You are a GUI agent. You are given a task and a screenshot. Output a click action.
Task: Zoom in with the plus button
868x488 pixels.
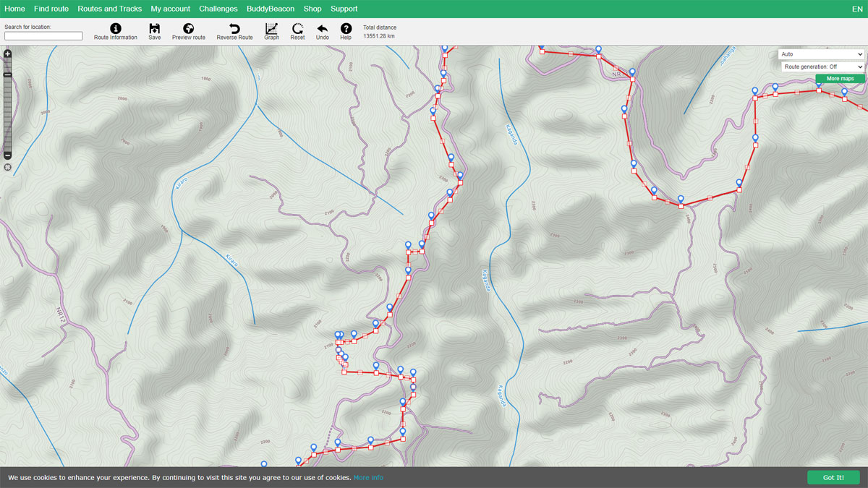[x=8, y=54]
